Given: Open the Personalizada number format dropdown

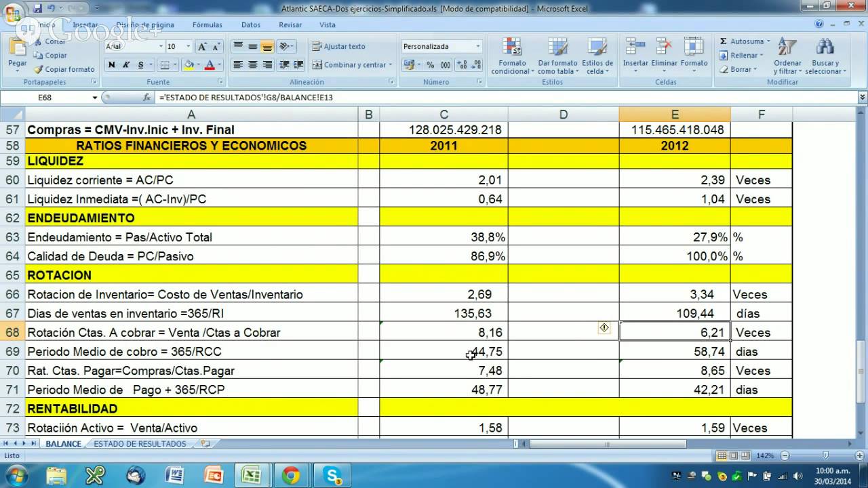Looking at the screenshot, I should click(477, 46).
